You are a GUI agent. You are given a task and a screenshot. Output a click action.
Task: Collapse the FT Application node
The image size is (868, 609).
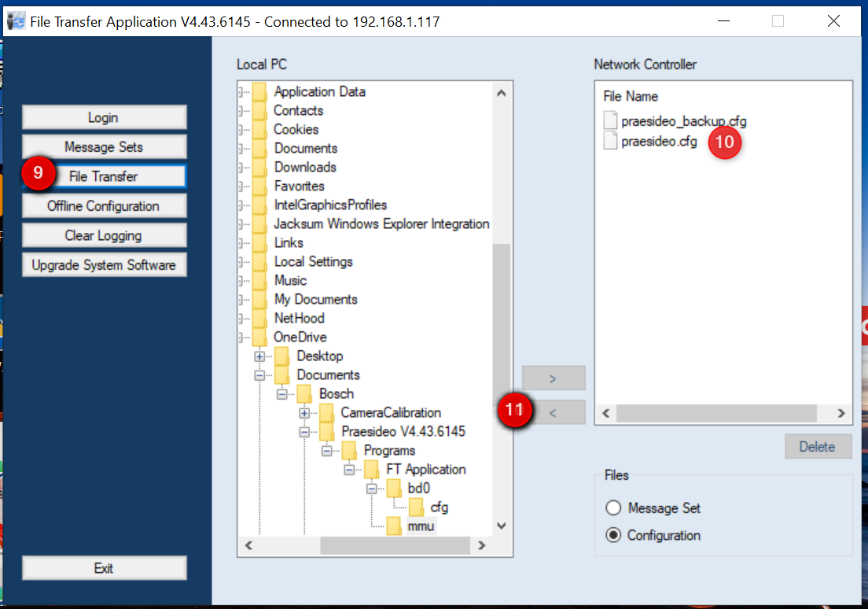349,470
